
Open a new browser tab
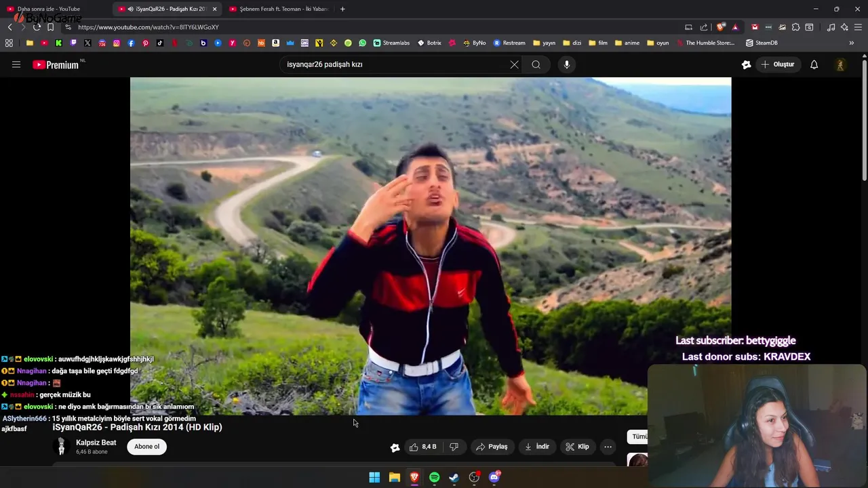[x=342, y=9]
